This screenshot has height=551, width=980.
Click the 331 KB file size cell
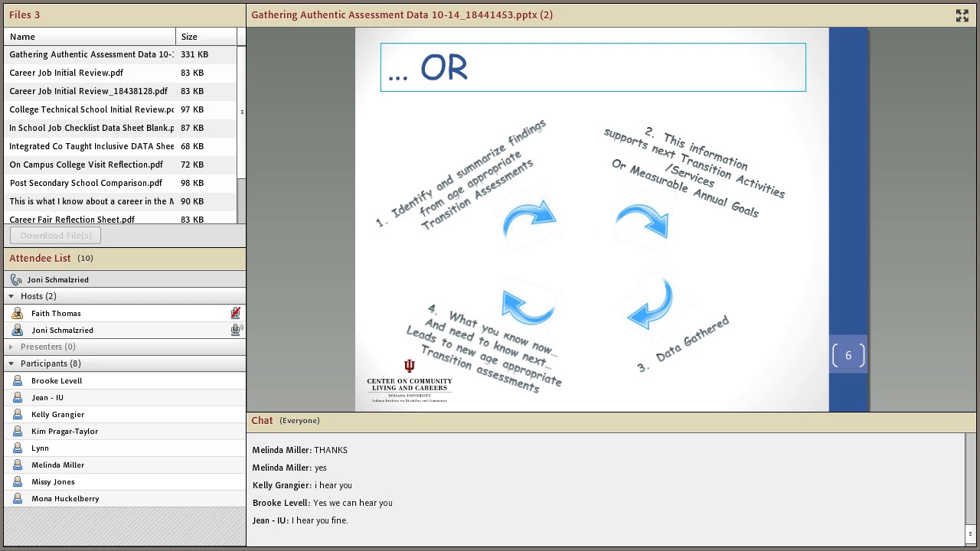[194, 54]
